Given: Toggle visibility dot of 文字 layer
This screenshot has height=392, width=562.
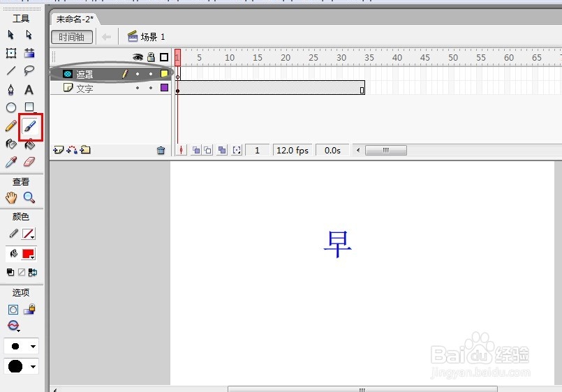Looking at the screenshot, I should [x=138, y=88].
